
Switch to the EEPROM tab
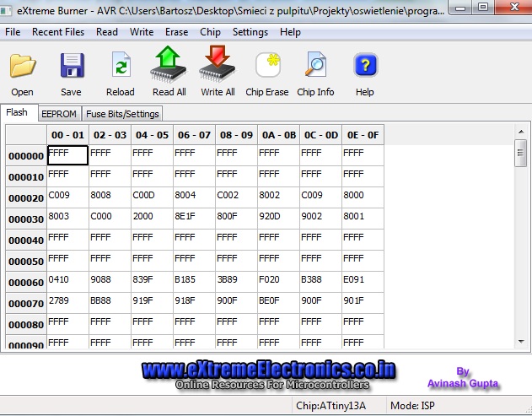click(59, 114)
